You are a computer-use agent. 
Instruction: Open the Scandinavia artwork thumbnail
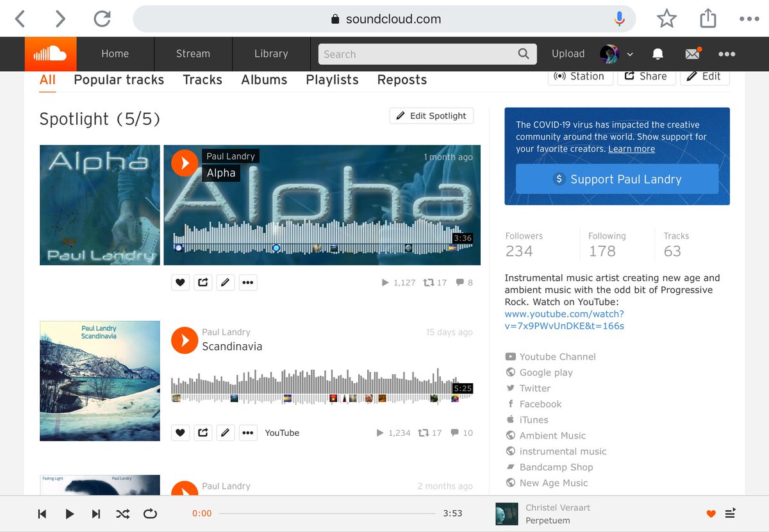coord(99,381)
